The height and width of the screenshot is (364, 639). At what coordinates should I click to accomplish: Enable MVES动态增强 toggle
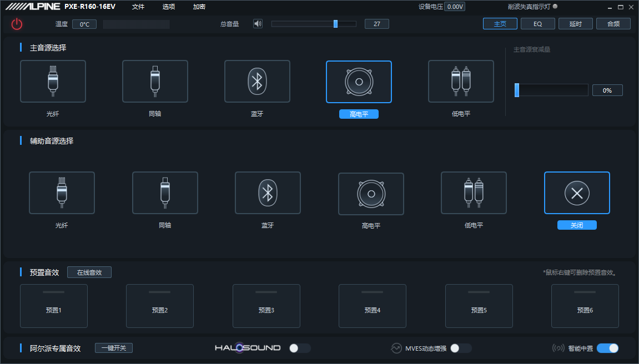[x=460, y=348]
